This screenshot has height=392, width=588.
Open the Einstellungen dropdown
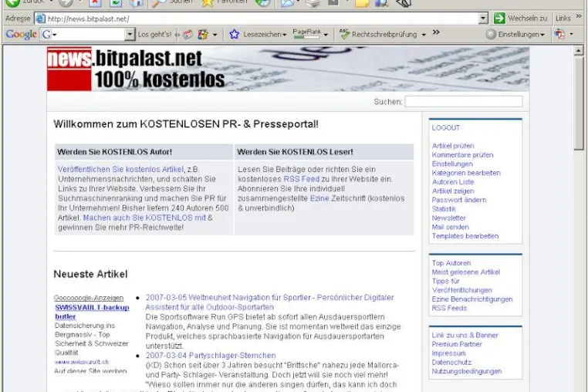point(542,35)
